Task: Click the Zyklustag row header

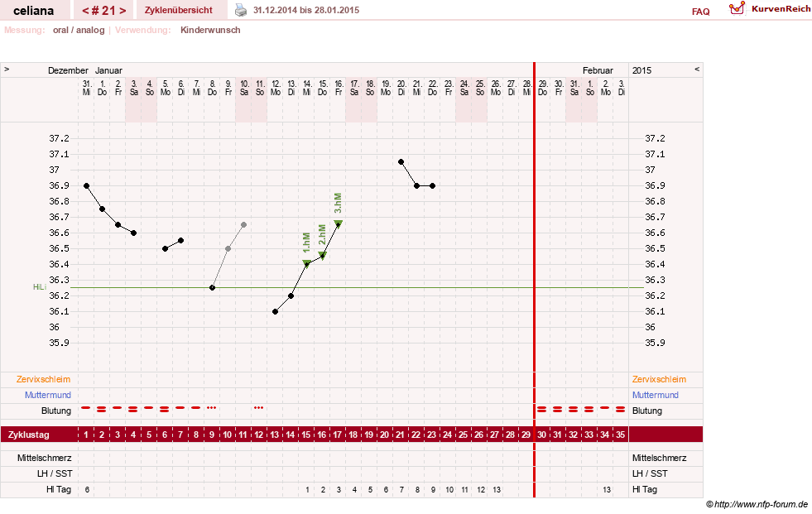Action: pyautogui.click(x=29, y=435)
